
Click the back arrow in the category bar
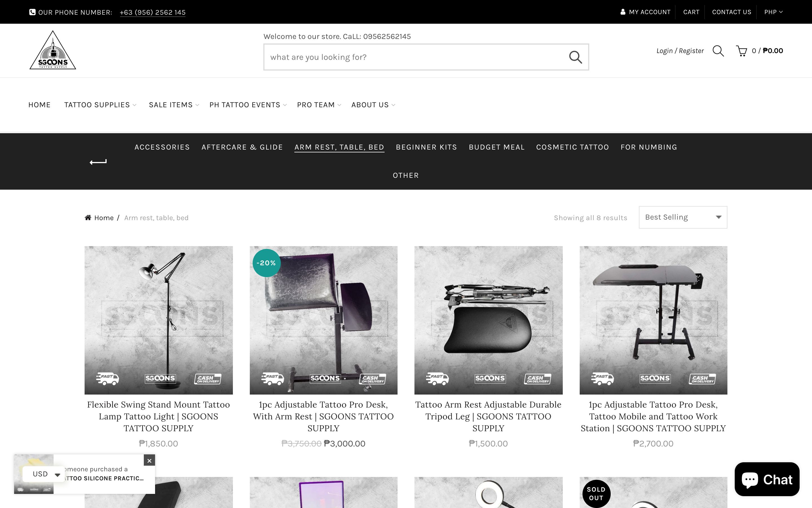coord(98,162)
